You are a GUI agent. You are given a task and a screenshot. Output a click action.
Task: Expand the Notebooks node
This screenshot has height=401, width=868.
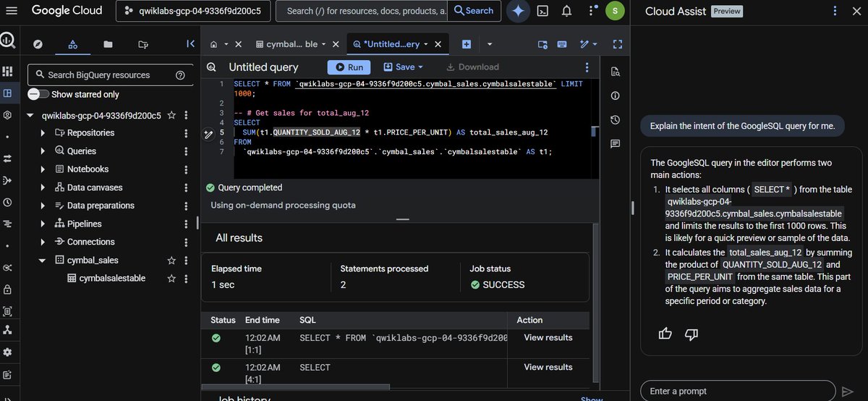43,169
